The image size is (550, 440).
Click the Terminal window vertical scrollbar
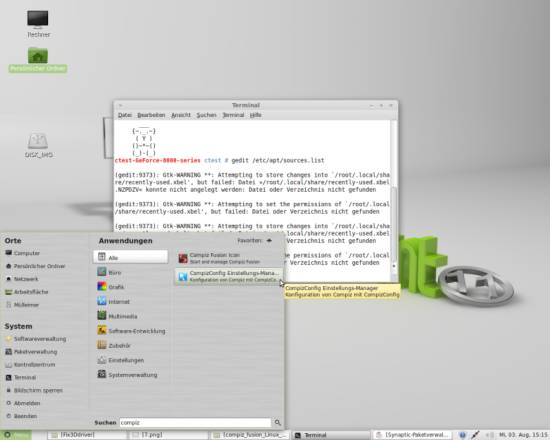coord(394,200)
